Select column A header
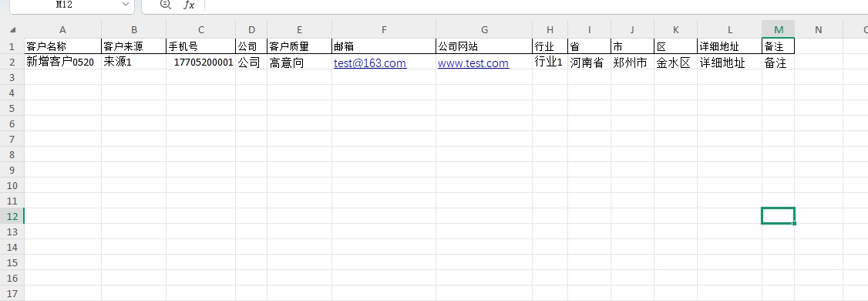868x301 pixels. tap(62, 30)
